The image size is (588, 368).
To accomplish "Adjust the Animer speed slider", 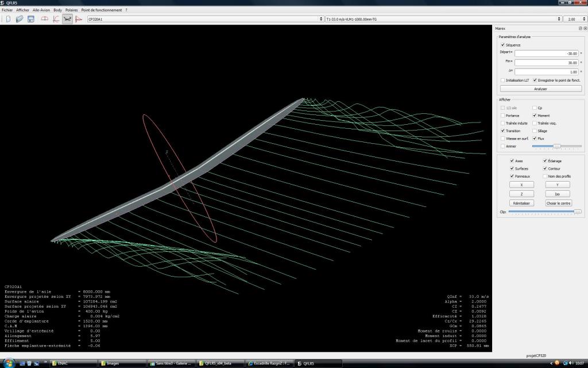I will (557, 146).
